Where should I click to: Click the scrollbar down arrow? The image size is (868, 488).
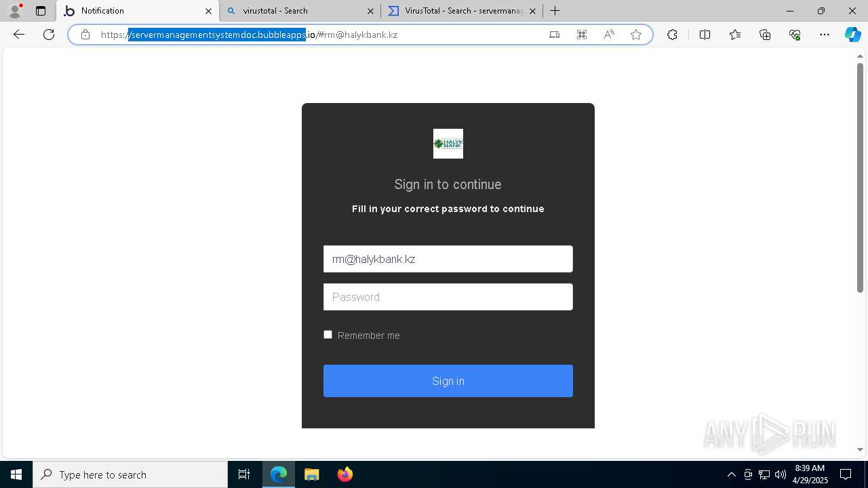[x=860, y=449]
